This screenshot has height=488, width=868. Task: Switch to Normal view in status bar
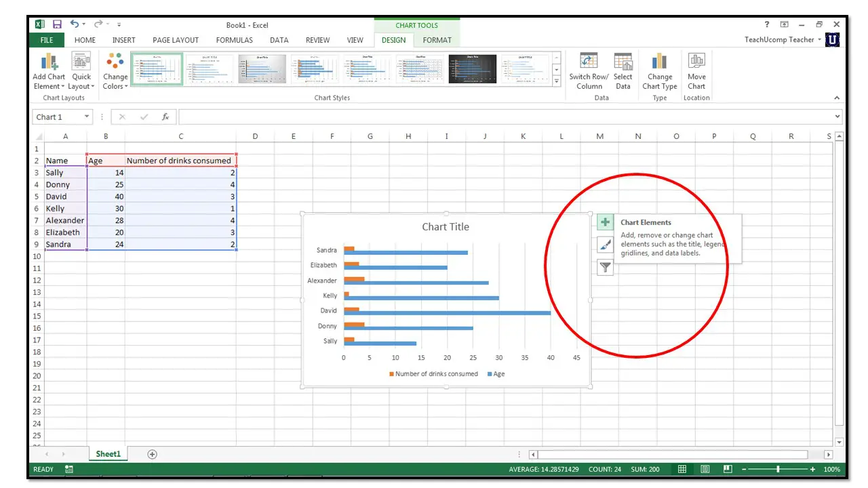tap(682, 469)
